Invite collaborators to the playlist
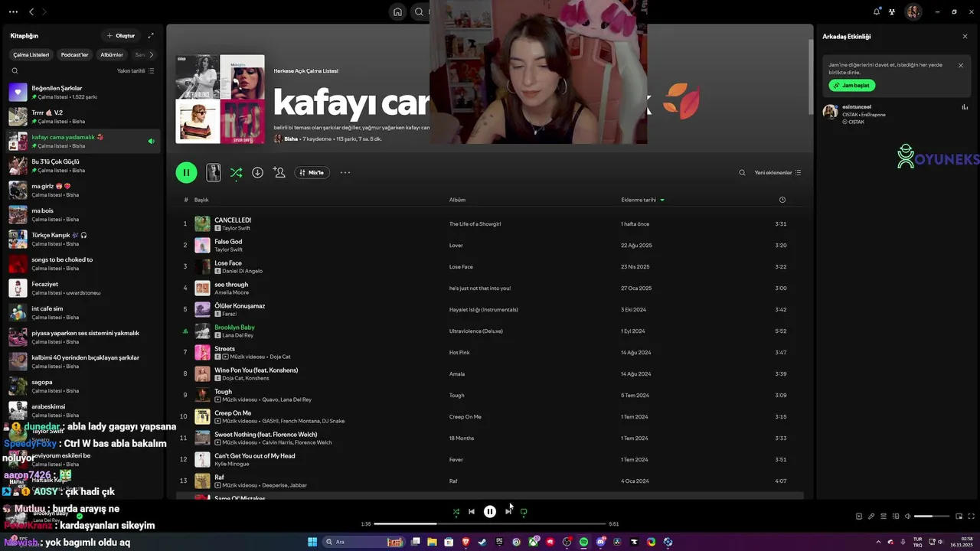Screen dimensions: 980x551 (x=279, y=172)
